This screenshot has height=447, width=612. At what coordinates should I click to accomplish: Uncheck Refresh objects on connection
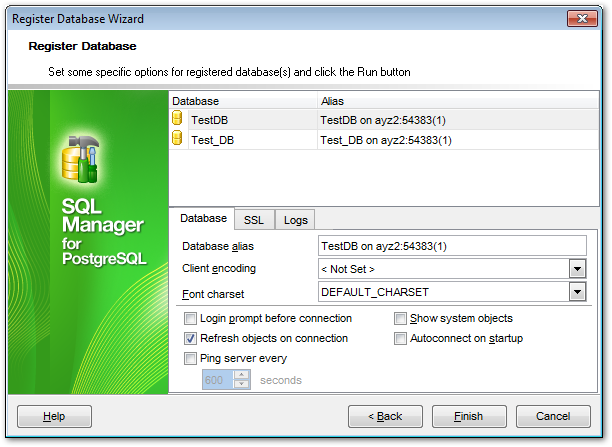[191, 339]
